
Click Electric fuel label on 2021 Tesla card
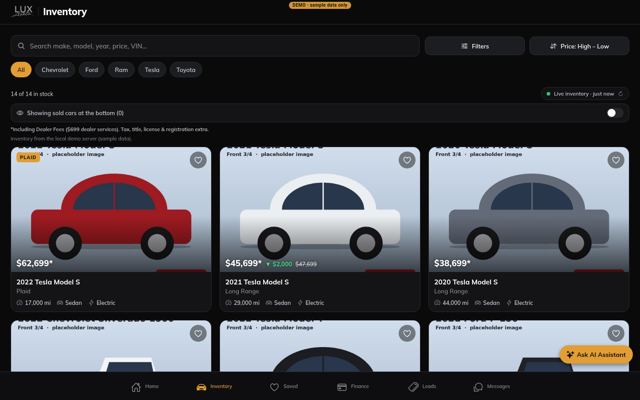coord(311,303)
